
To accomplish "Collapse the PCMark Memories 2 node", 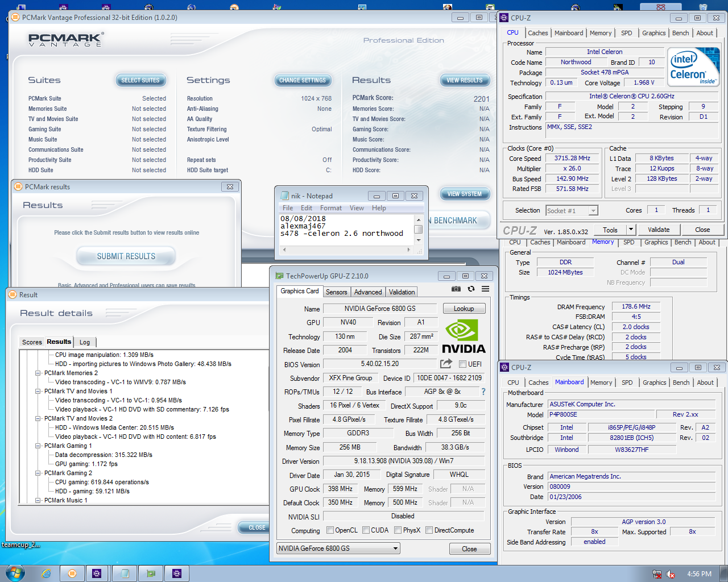I will [x=38, y=373].
